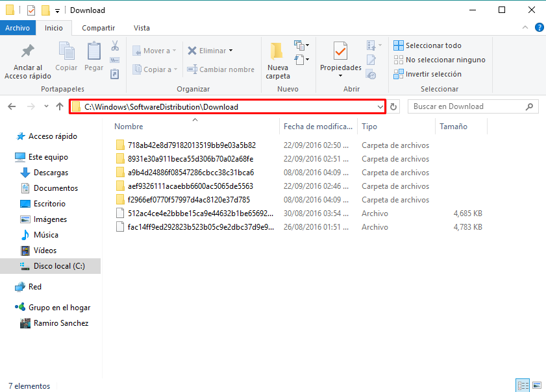Open recent locations dropdown
Screen dimensions: 546x392
point(46,106)
